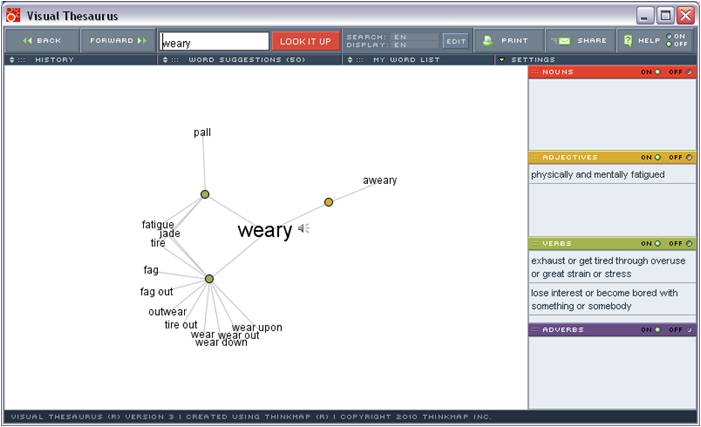Click the green verb node below pall
The height and width of the screenshot is (427, 701).
coord(204,194)
